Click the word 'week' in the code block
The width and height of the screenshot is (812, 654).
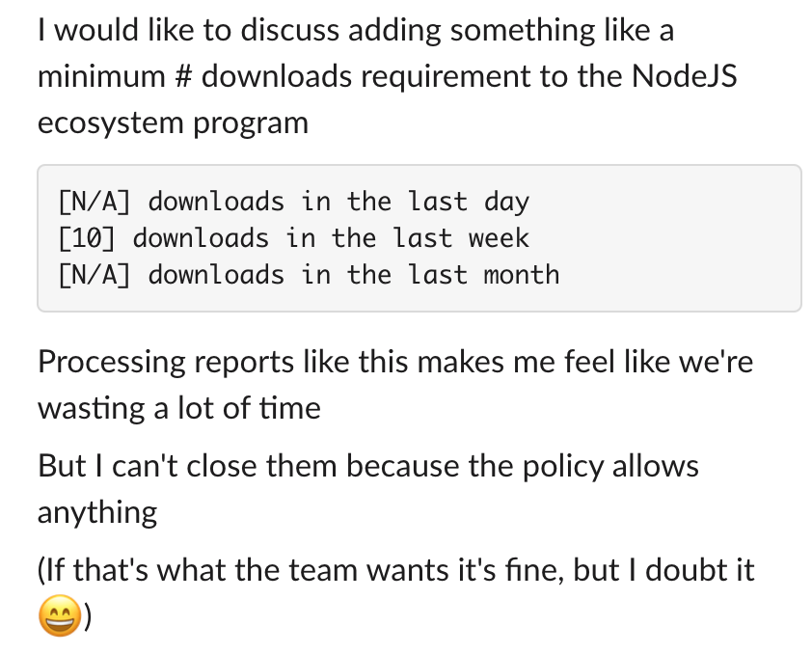pyautogui.click(x=499, y=238)
